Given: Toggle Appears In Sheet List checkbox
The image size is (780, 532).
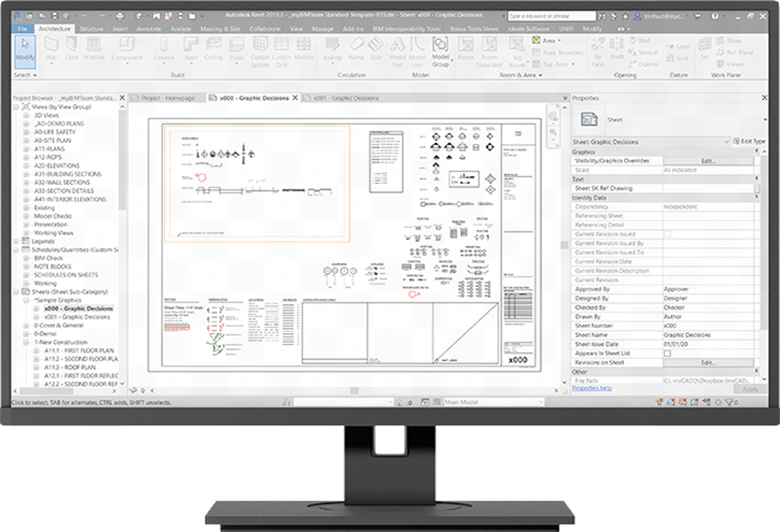Looking at the screenshot, I should pos(668,353).
